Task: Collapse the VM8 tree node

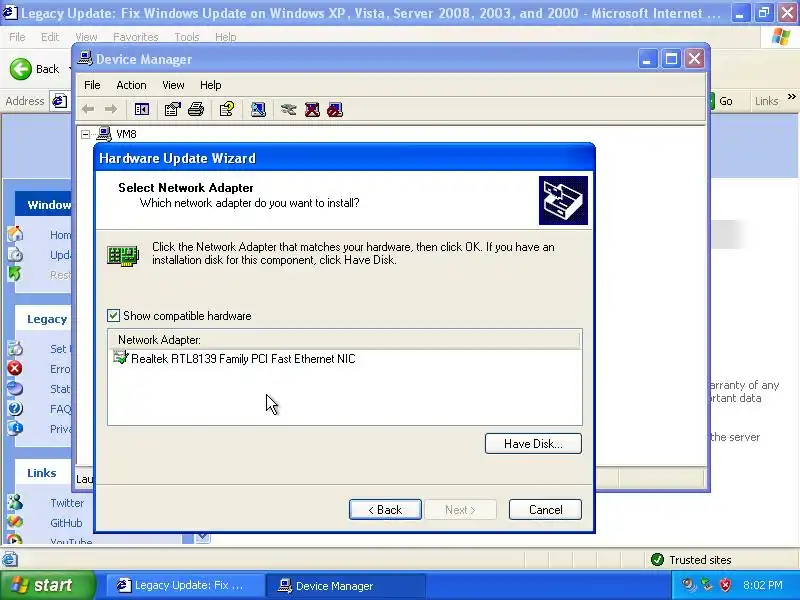Action: (86, 134)
